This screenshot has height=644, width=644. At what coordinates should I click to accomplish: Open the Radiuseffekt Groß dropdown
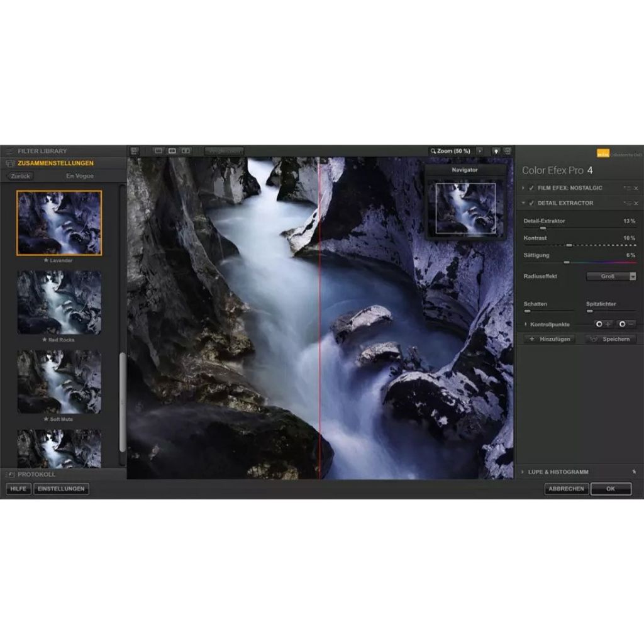point(611,277)
